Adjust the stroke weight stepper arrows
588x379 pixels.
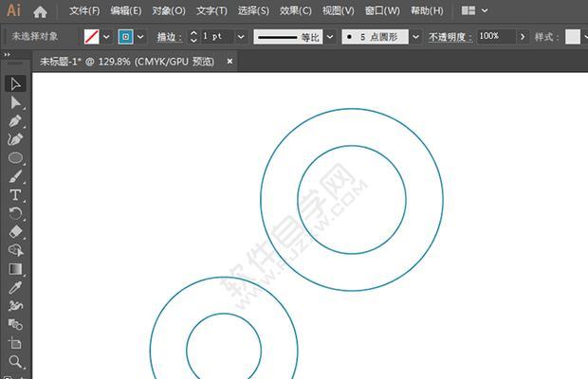tap(193, 37)
